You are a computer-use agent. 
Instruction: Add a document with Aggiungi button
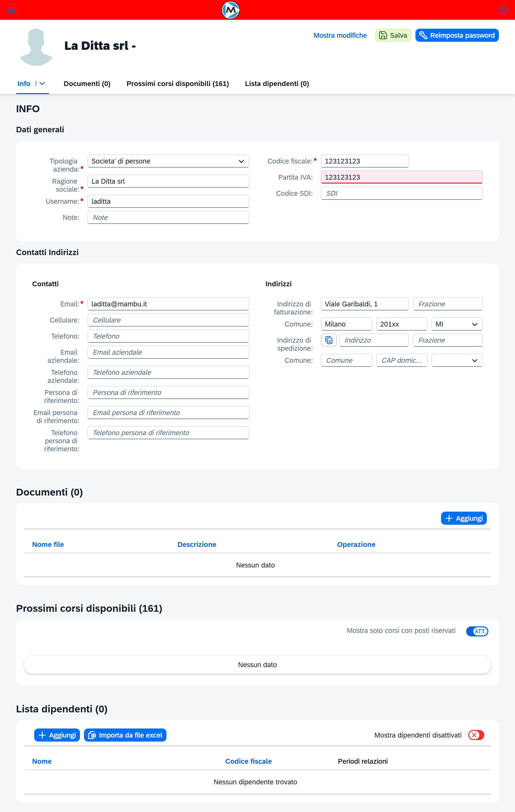[x=463, y=518]
